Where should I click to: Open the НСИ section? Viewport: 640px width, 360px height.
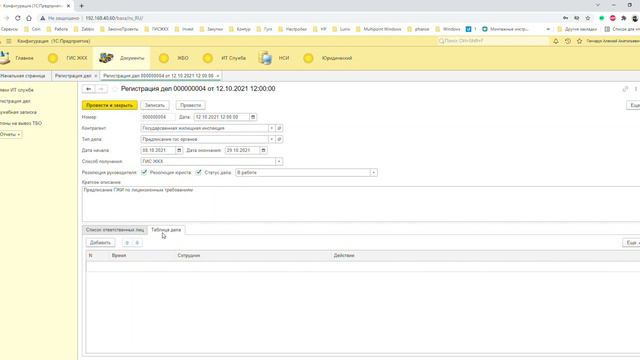pos(274,58)
